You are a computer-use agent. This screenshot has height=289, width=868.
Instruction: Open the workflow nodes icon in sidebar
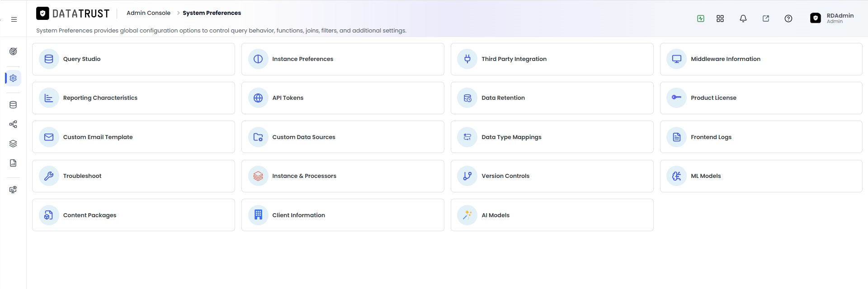pos(13,124)
